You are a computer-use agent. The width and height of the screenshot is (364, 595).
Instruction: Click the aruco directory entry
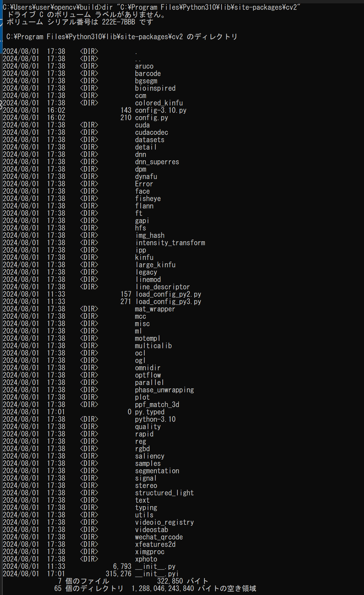[144, 66]
